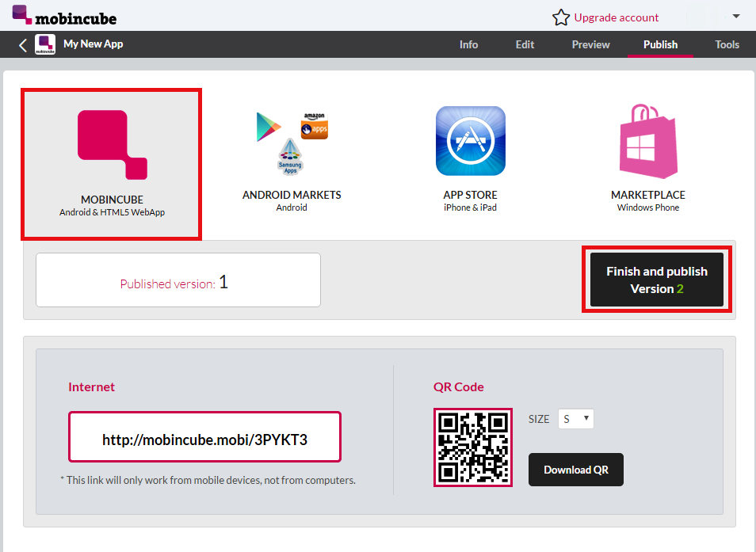Viewport: 756px width, 552px height.
Task: Click the Amazon apps icon
Action: [x=315, y=126]
